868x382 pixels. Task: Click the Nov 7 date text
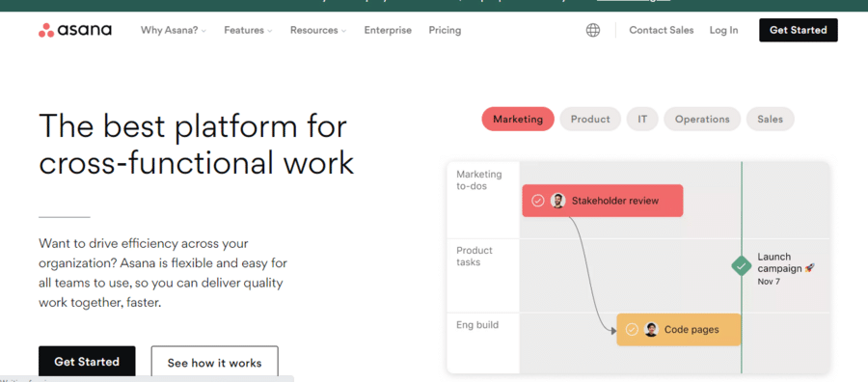tap(769, 282)
